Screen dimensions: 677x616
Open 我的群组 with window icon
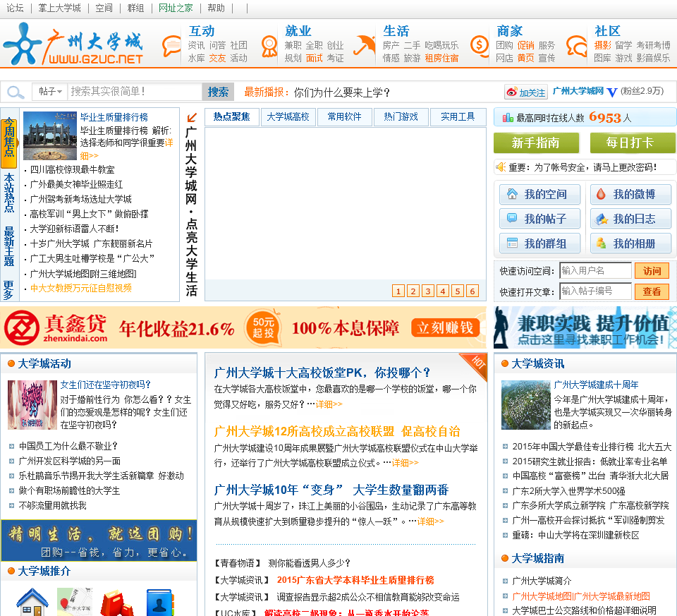point(539,243)
